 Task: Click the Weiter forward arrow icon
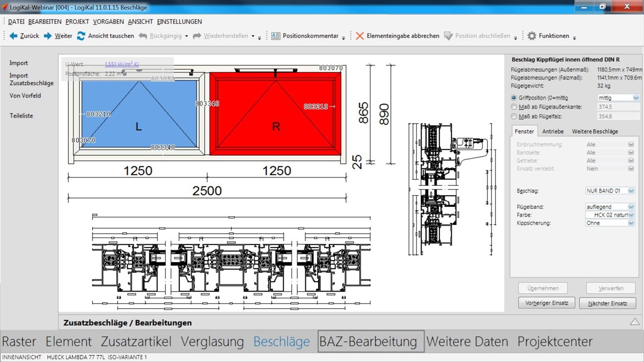48,36
